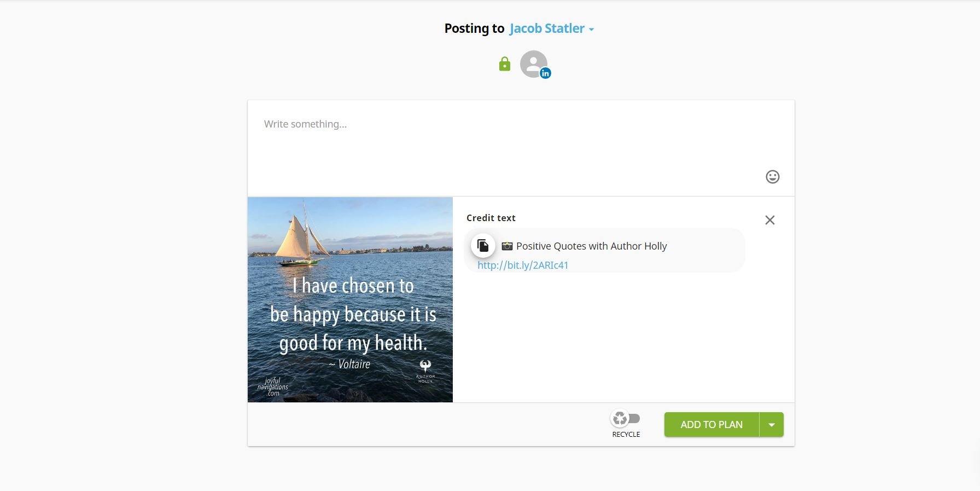
Task: Click the RECYCLE label
Action: [x=626, y=435]
